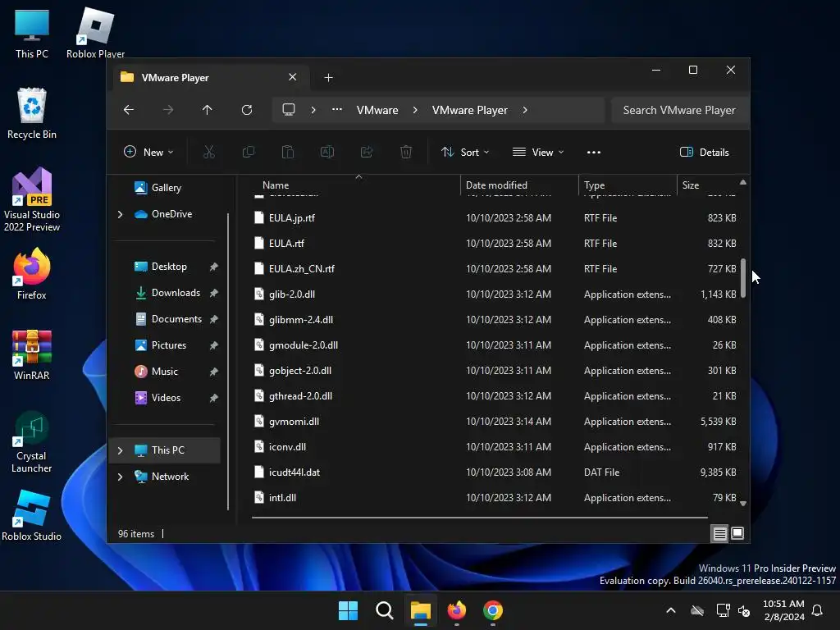Click the Rename icon in toolbar
The image size is (840, 630).
tap(326, 152)
